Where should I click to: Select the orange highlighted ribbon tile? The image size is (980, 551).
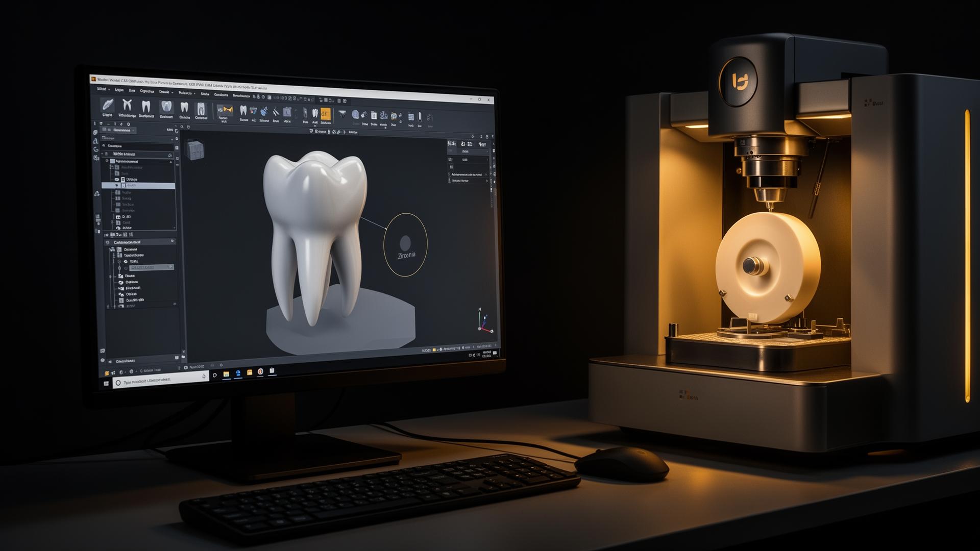click(325, 114)
